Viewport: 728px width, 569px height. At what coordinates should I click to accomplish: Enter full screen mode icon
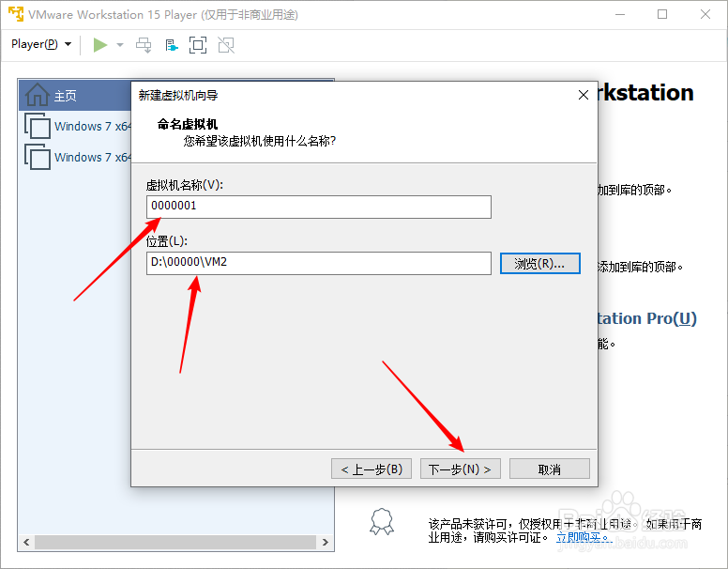pos(198,45)
